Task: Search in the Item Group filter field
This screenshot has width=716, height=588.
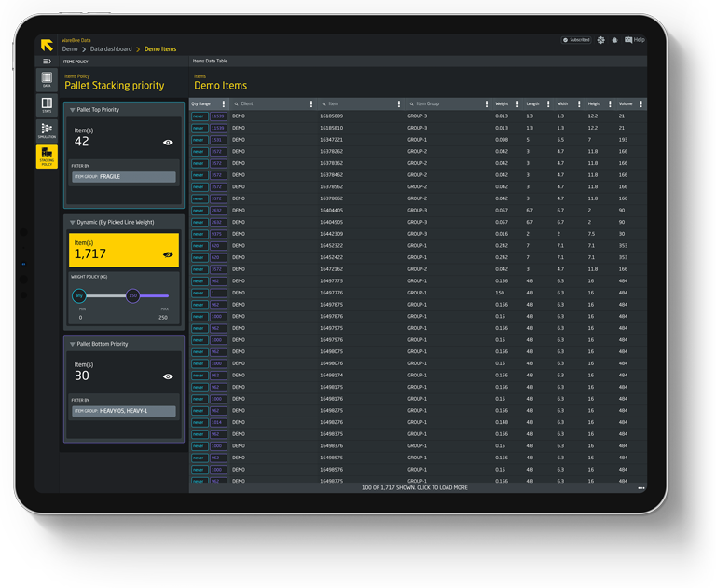Action: [447, 104]
